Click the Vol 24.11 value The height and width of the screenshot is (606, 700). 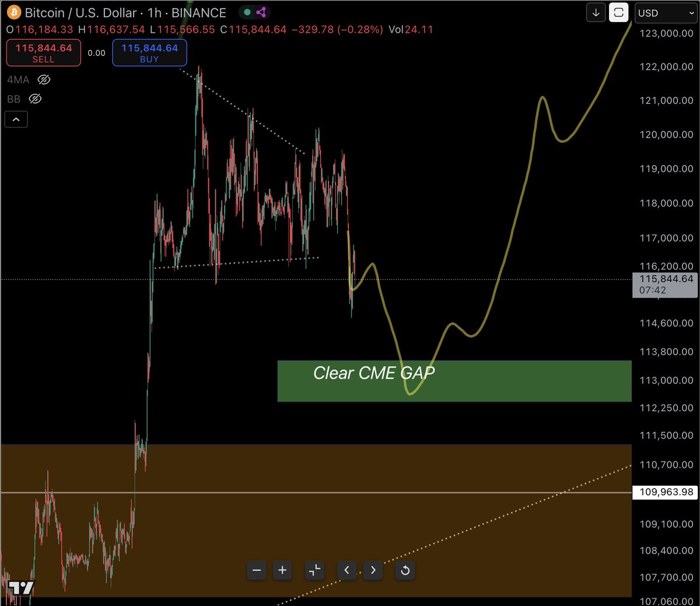tap(411, 30)
